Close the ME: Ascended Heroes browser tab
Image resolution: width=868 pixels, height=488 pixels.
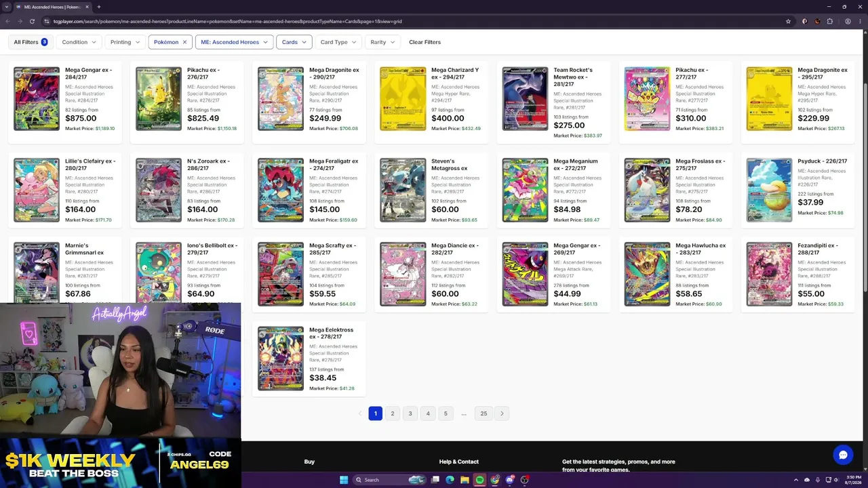[x=87, y=7]
